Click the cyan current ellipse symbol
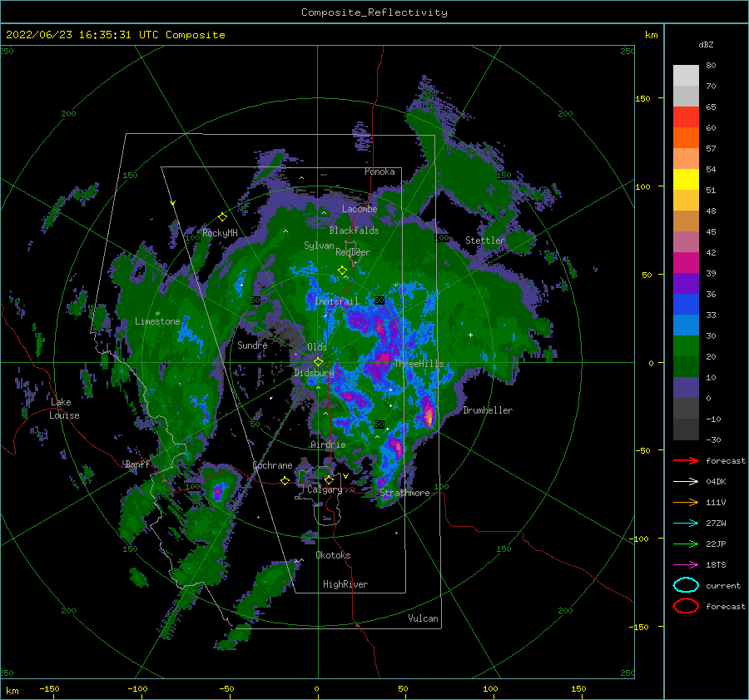749x700 pixels. [x=686, y=585]
